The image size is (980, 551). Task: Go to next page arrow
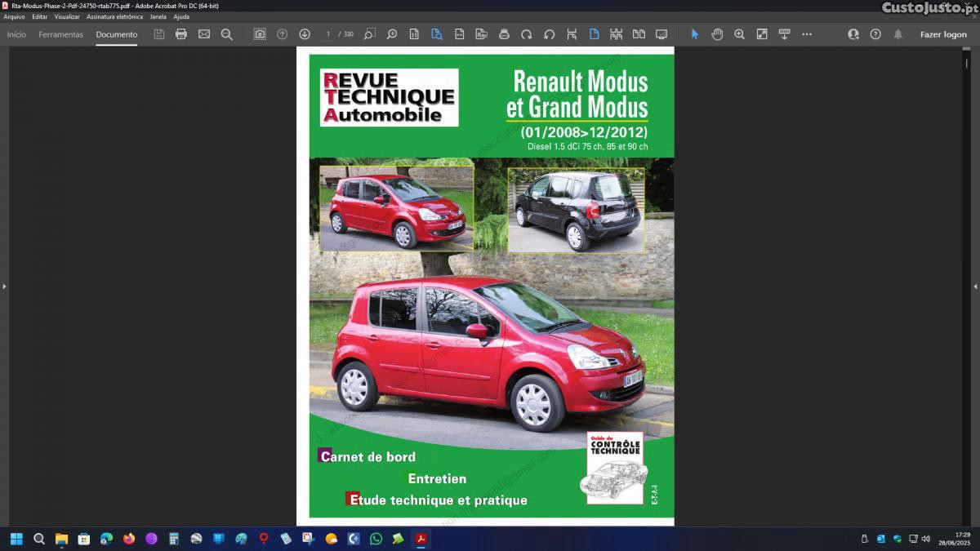(305, 34)
